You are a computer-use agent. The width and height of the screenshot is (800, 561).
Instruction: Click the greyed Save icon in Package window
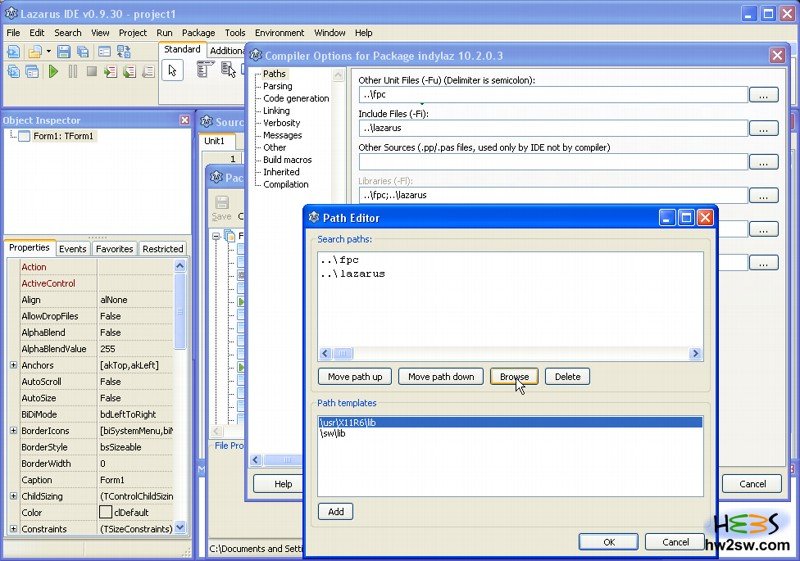(x=221, y=208)
